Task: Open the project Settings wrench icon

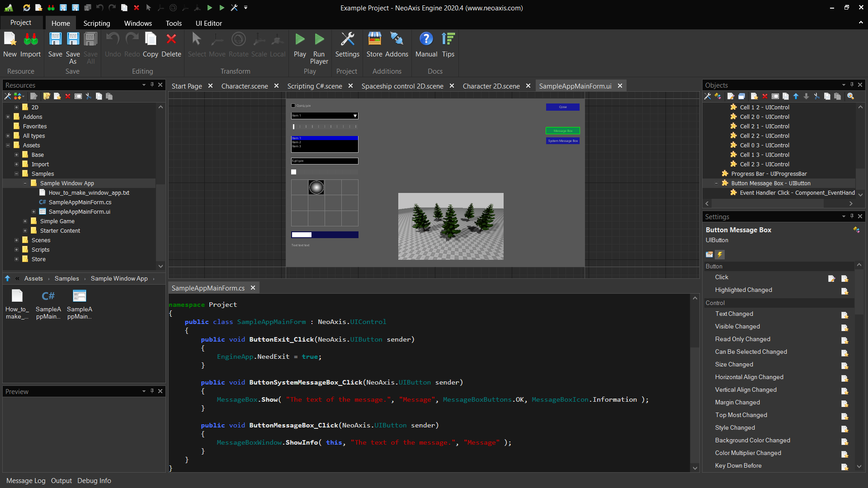Action: 347,39
